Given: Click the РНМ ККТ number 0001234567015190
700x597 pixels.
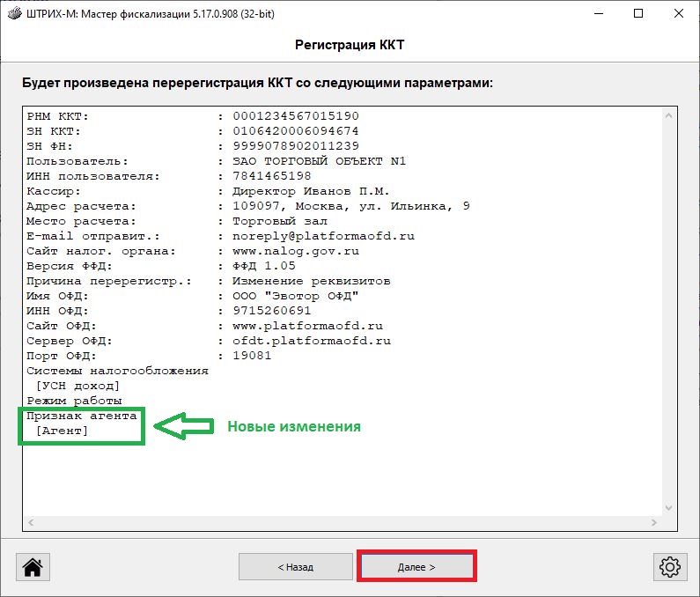Looking at the screenshot, I should [295, 116].
